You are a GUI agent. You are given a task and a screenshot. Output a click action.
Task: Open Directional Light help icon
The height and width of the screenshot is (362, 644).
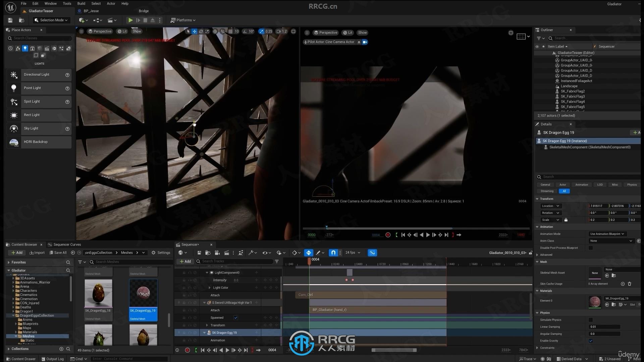coord(67,75)
